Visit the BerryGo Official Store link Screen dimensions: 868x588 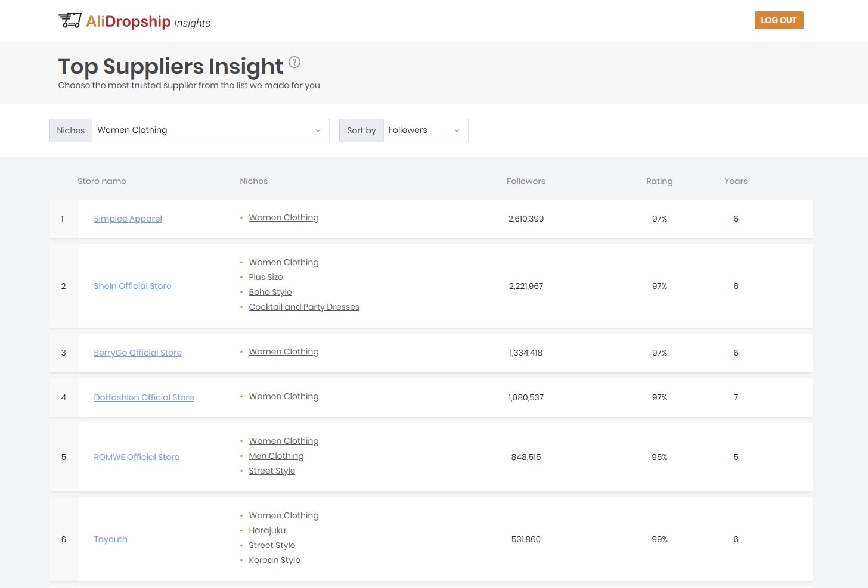[x=138, y=353]
